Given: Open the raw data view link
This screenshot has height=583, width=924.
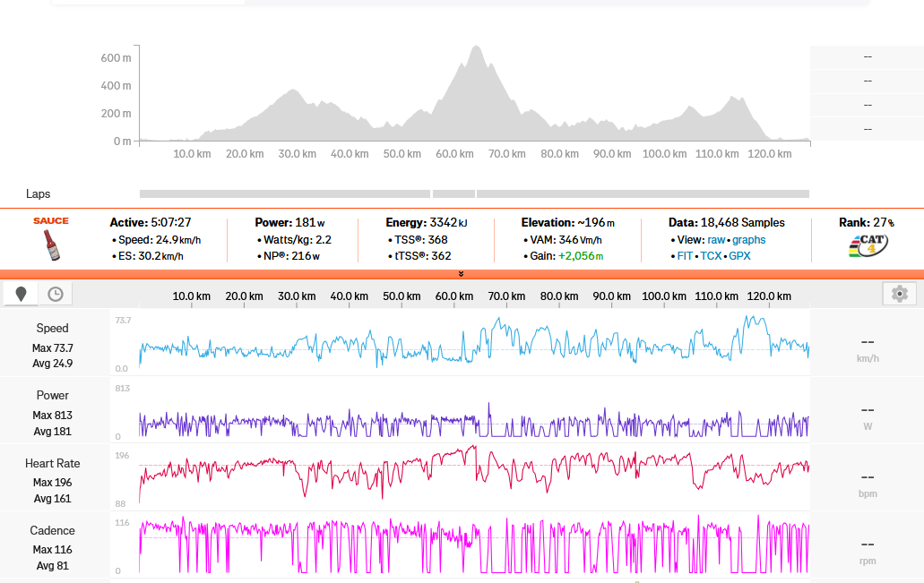Looking at the screenshot, I should click(x=716, y=240).
